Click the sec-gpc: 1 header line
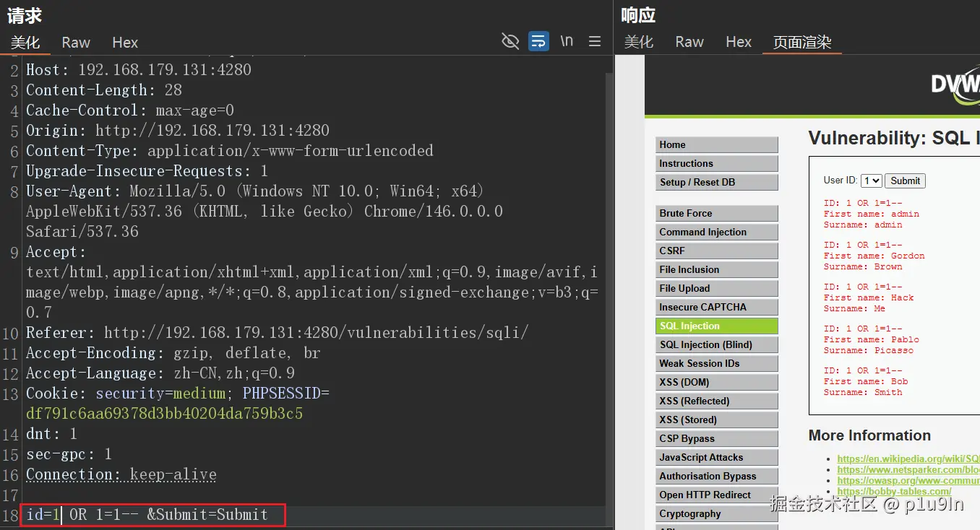This screenshot has width=980, height=530. click(x=69, y=453)
